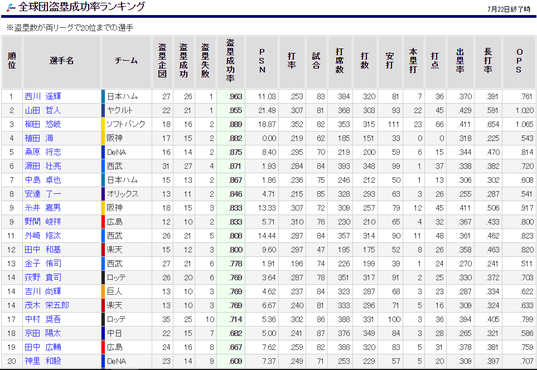The image size is (537, 370).
Task: Select the OPS value 1.020
Action: coord(525,111)
